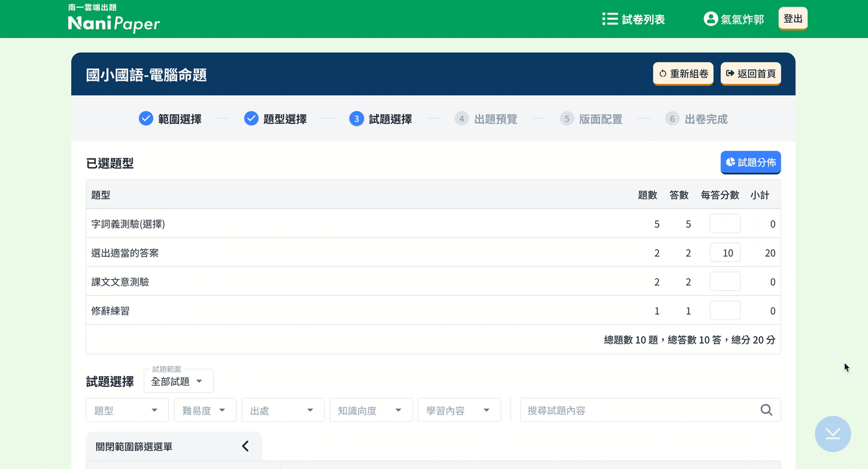Click the search magnifier icon
This screenshot has height=469, width=868.
tap(766, 410)
